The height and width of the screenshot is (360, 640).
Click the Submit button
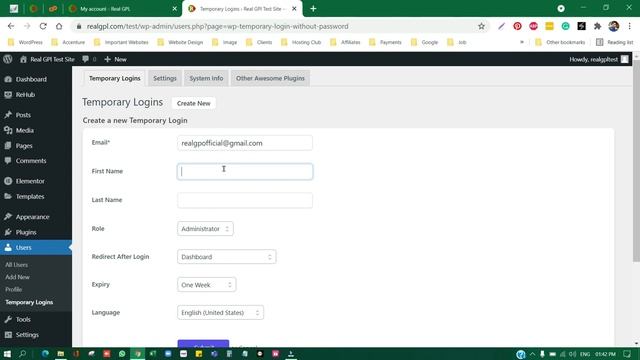point(203,344)
